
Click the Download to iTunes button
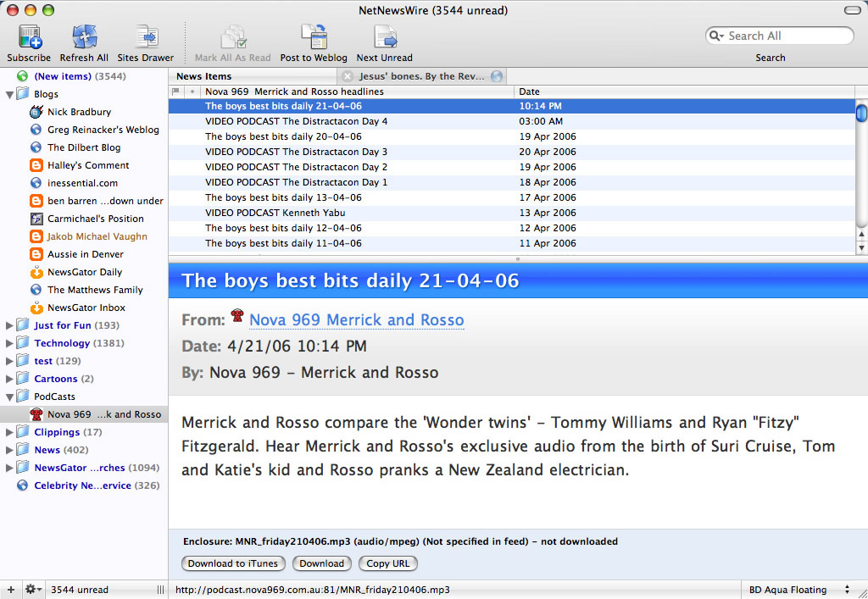(x=233, y=563)
